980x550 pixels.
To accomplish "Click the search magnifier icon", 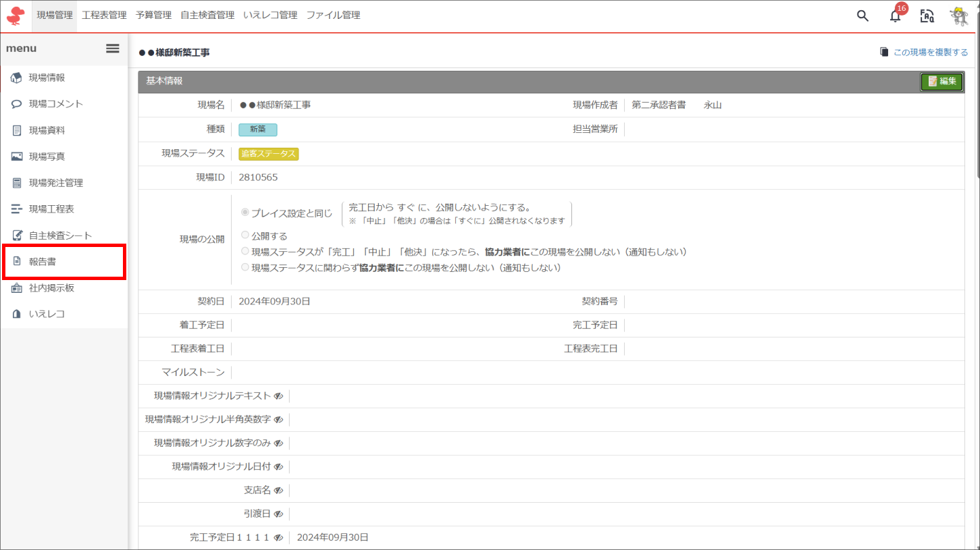I will [862, 16].
